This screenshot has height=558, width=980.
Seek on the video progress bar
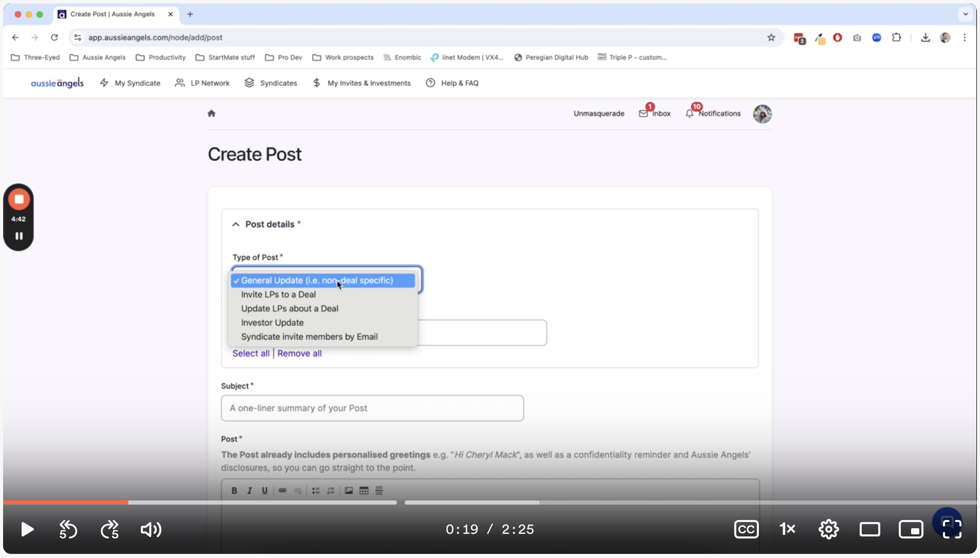490,503
